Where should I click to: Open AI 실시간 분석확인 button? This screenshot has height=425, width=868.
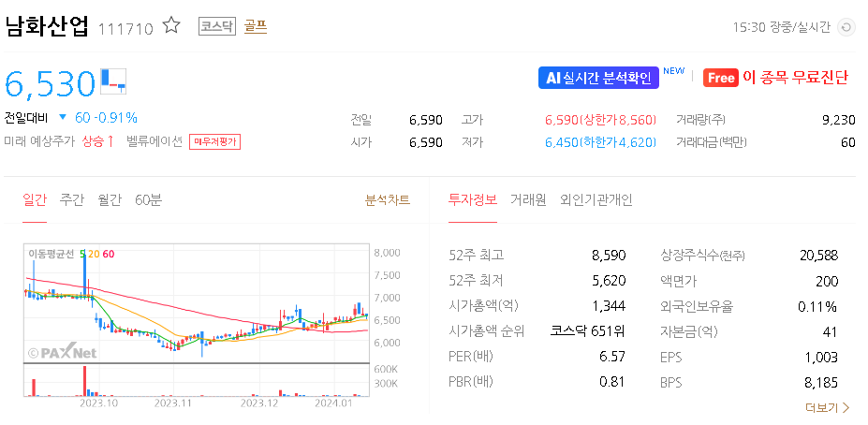598,78
